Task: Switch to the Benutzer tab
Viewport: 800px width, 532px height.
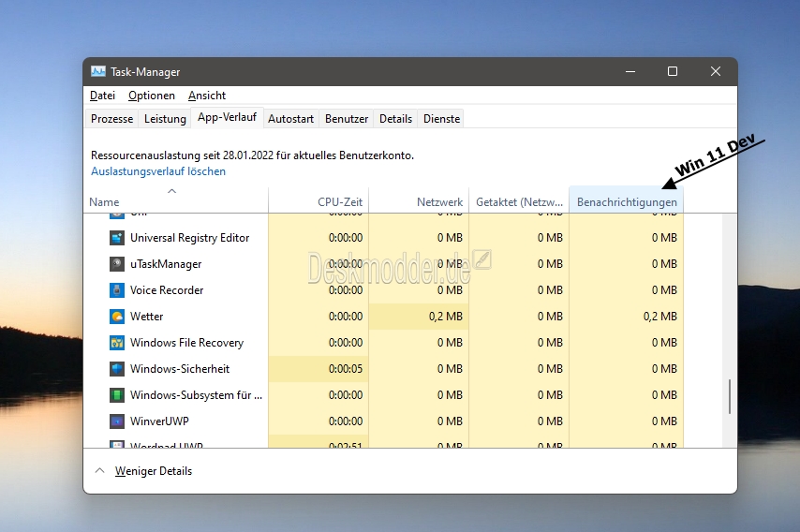Action: (x=347, y=119)
